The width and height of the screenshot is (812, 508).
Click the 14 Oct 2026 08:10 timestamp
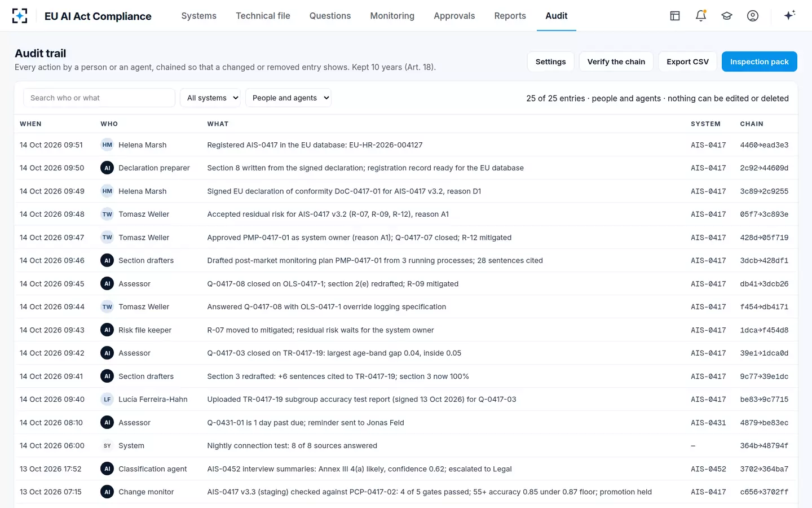click(51, 423)
